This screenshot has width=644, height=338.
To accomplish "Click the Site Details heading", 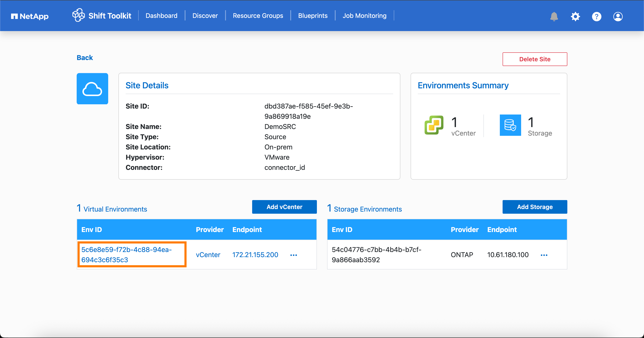I will point(147,85).
